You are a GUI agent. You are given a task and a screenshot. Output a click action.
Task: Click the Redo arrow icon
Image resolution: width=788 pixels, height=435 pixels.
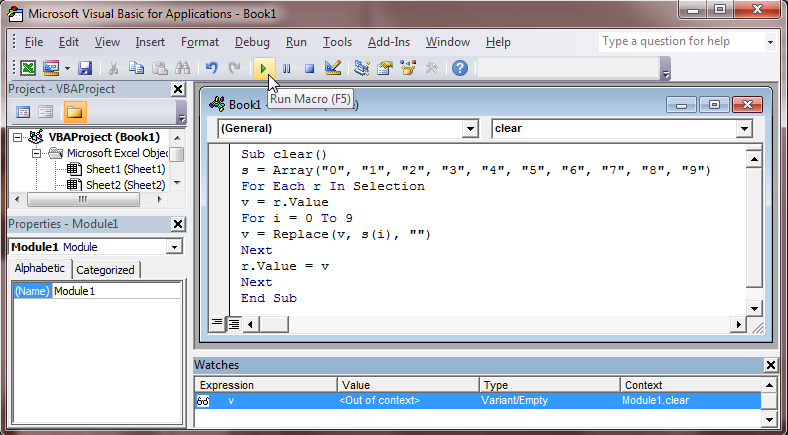tap(234, 68)
